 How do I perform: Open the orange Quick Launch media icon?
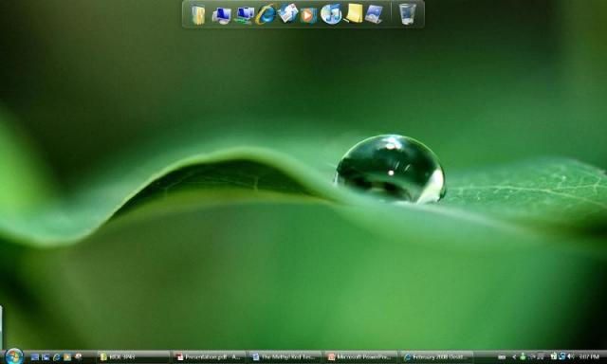67,357
